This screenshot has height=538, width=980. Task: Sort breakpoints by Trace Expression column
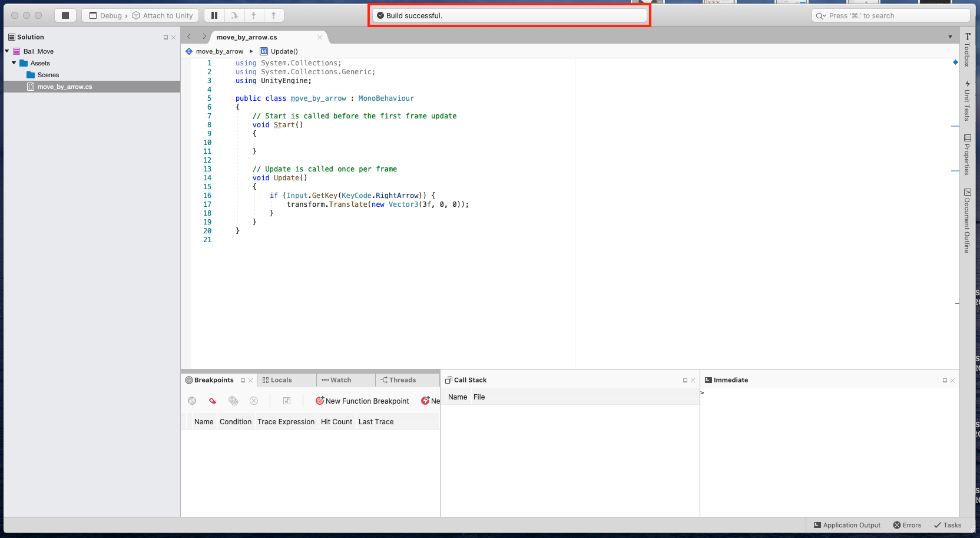(x=286, y=422)
